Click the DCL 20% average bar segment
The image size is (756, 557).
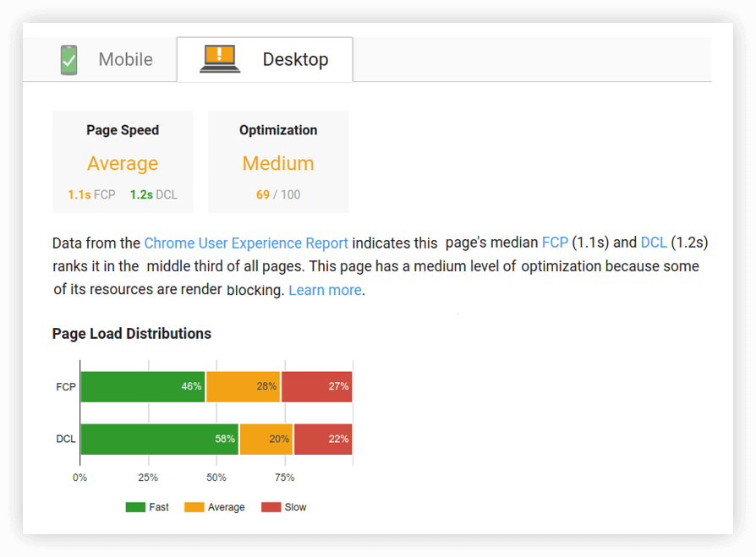[266, 439]
